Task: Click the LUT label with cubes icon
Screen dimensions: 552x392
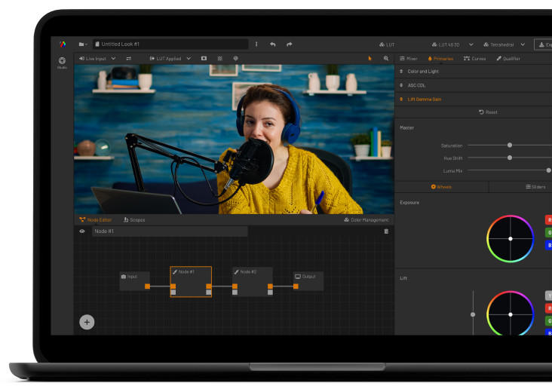Action: point(387,44)
